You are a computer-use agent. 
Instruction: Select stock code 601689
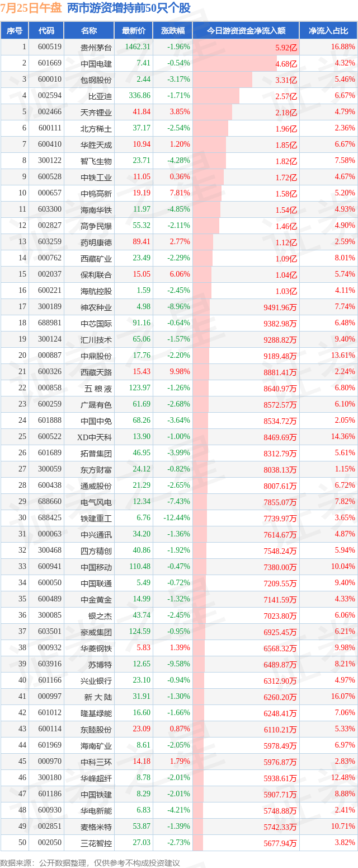(x=50, y=453)
